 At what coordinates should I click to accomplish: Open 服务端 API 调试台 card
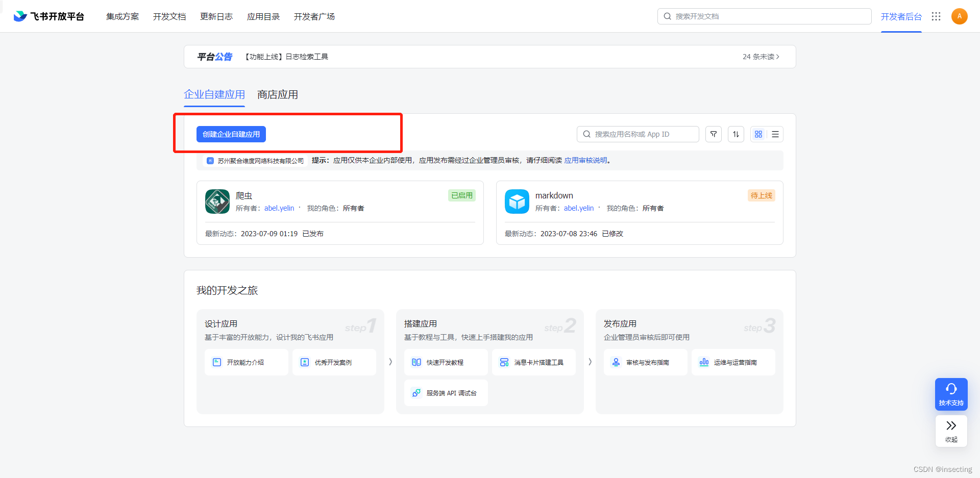click(446, 393)
